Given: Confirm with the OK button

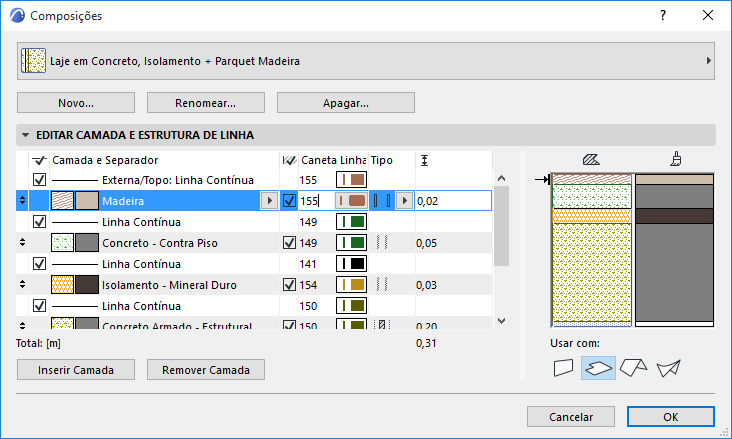Looking at the screenshot, I should point(670,417).
